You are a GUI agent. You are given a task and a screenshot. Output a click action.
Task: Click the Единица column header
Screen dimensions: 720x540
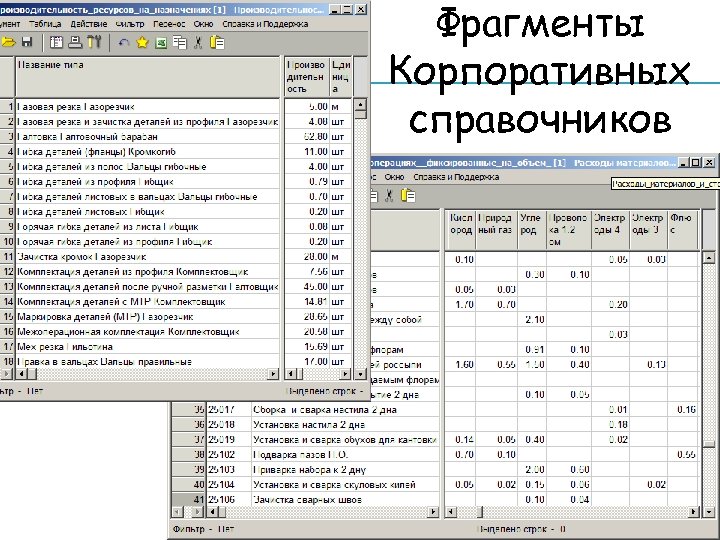341,76
